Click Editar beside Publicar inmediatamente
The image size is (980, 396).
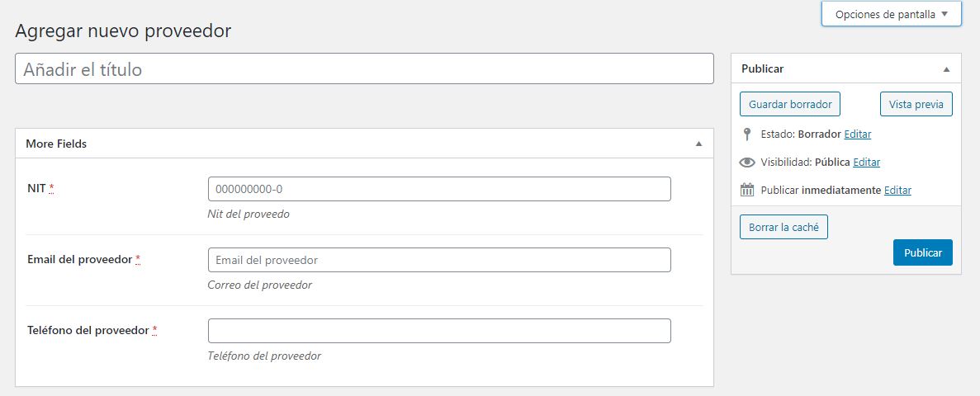[x=897, y=191]
